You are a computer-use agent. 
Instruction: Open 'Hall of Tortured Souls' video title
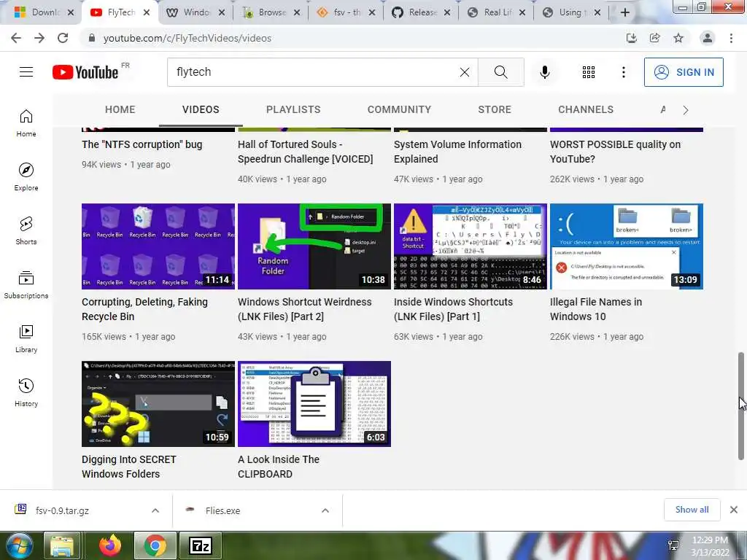(x=305, y=152)
